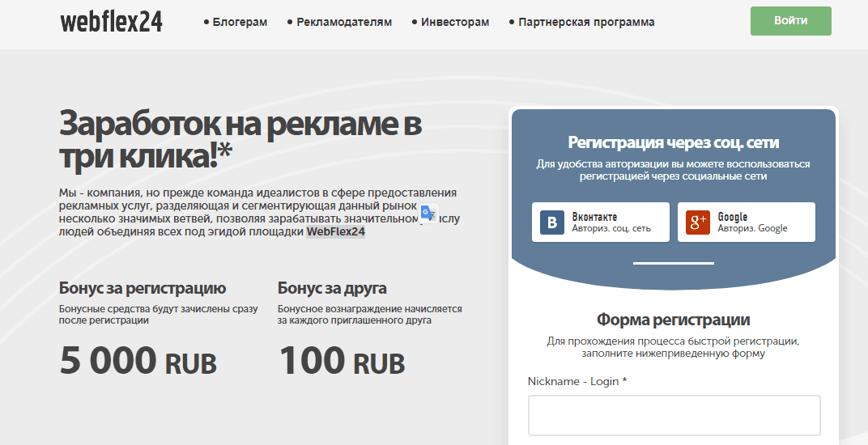Click the green Войти button

[790, 21]
